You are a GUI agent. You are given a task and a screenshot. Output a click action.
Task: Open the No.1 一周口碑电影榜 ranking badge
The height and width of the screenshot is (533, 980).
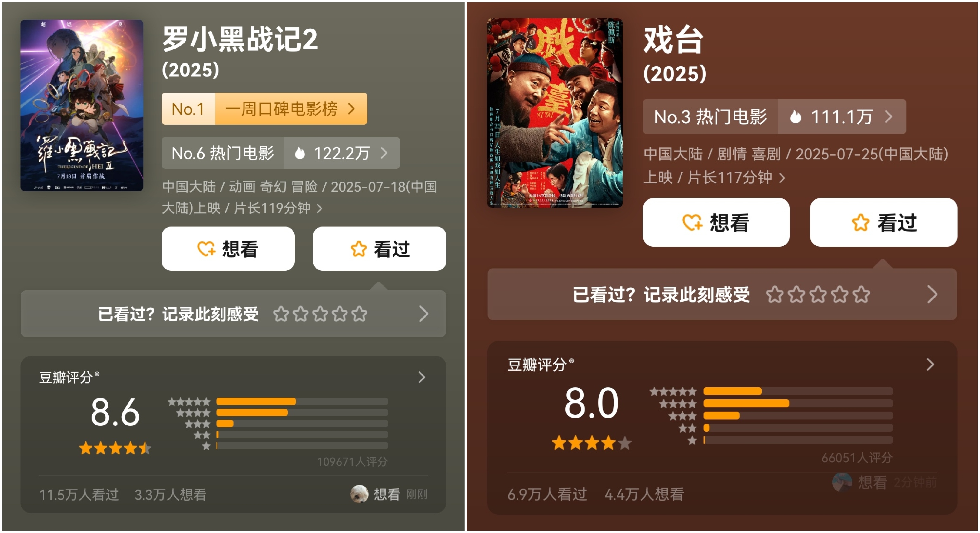pos(264,109)
